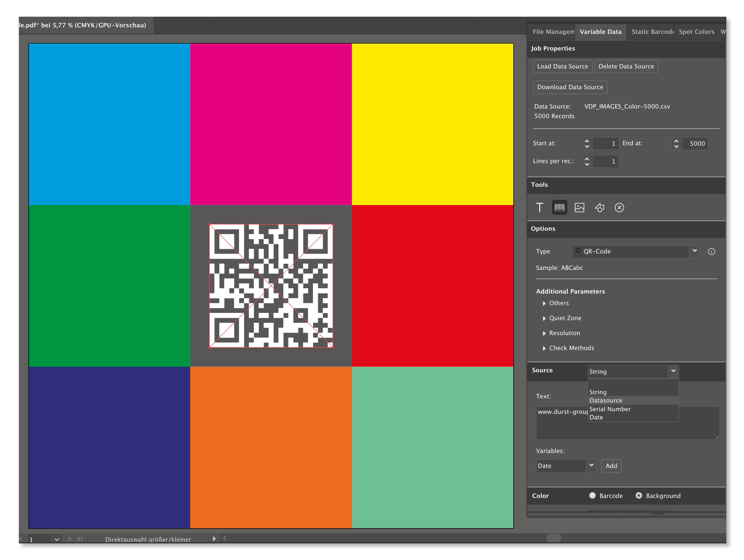Screen dimensions: 744x560
Task: Select Background color radio button
Action: [x=639, y=495]
